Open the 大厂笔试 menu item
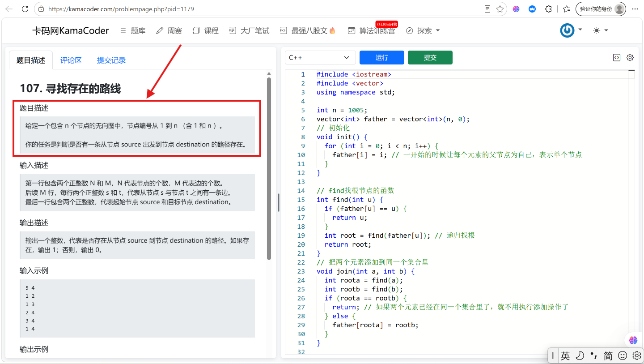 click(x=250, y=30)
